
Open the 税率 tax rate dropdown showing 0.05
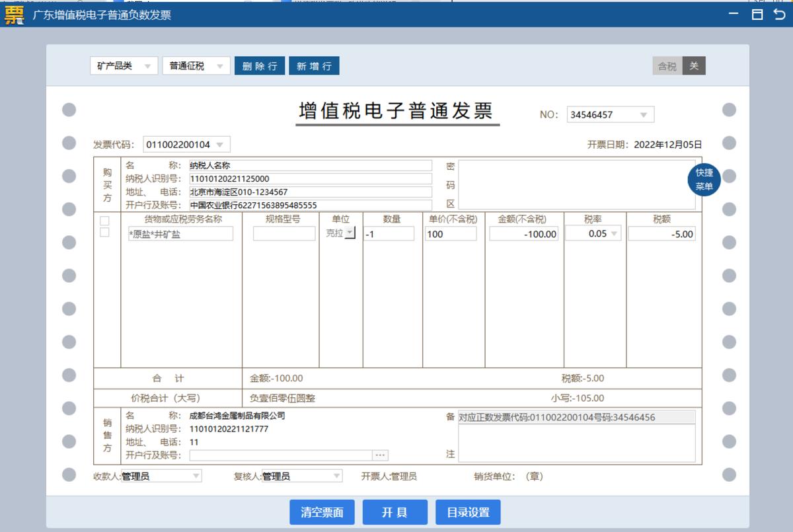[x=614, y=233]
